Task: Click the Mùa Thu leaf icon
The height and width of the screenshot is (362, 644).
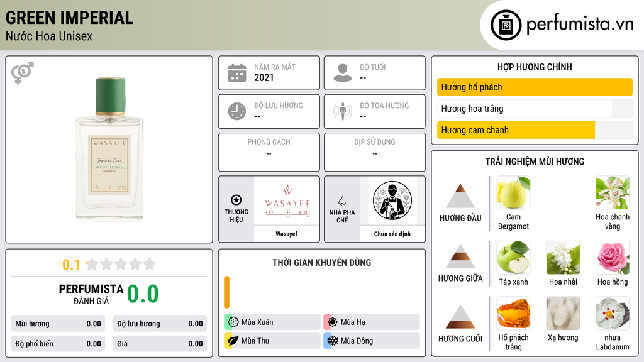Action: [233, 341]
